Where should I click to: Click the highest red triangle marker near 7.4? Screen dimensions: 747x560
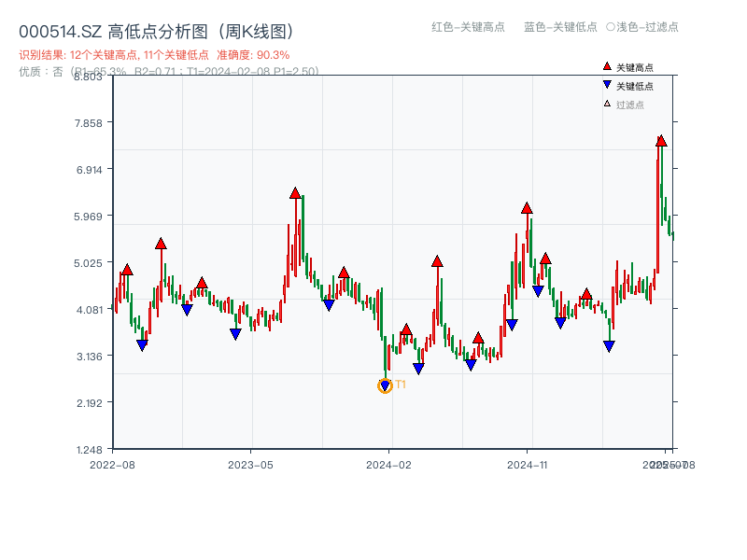coord(660,142)
